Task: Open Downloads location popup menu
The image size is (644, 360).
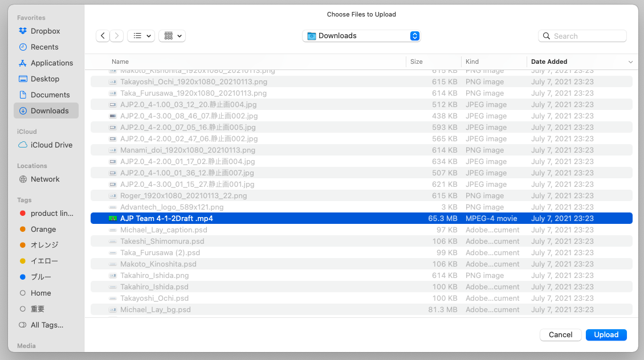Action: [x=361, y=36]
